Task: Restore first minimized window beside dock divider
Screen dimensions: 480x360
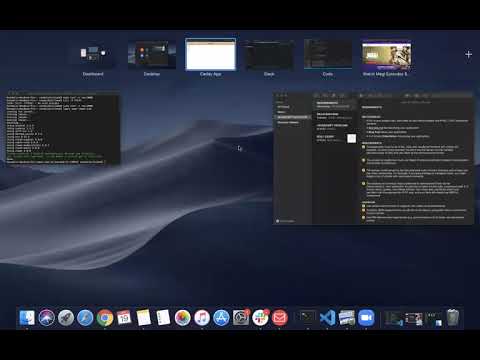Action: [x=394, y=318]
